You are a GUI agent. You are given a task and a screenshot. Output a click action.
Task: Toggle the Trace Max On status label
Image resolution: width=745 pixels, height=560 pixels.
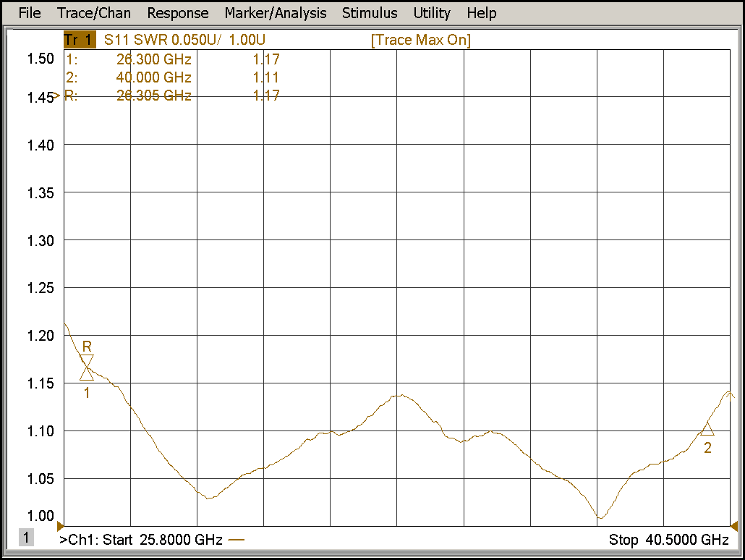420,41
